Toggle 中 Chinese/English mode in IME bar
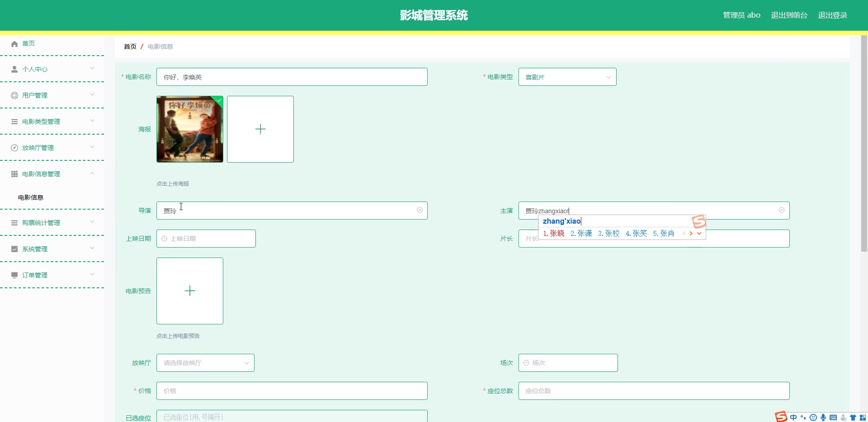 click(x=793, y=417)
